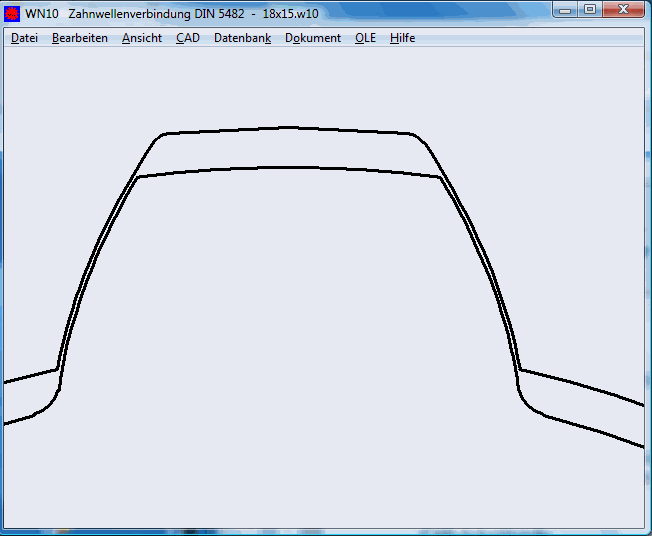Click the inner tooth crest line below top
This screenshot has height=536, width=652.
[288, 167]
